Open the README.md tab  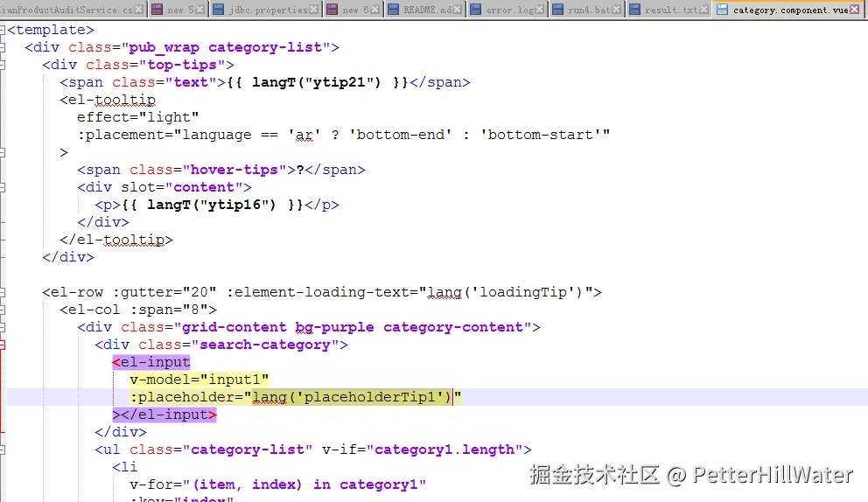coord(424,10)
